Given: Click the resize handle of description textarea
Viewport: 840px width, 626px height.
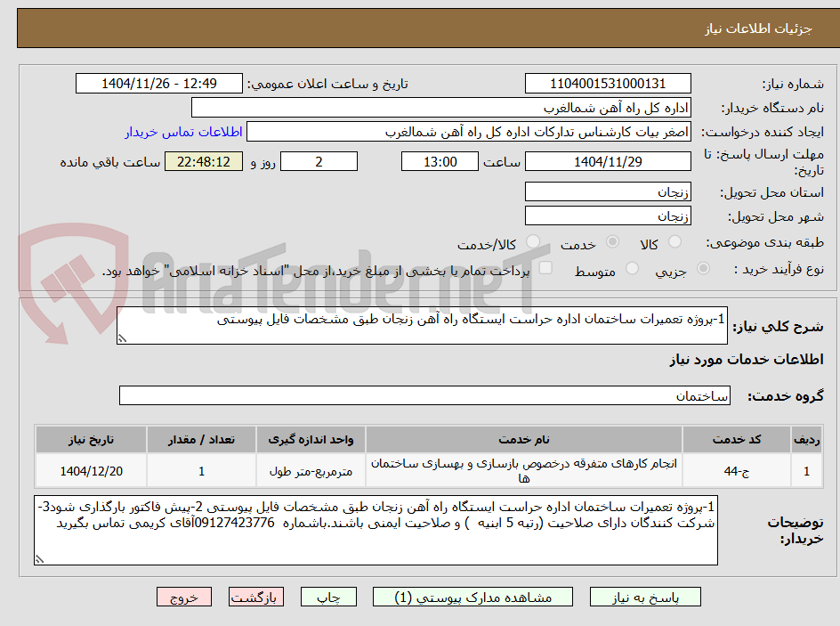Looking at the screenshot, I should [x=122, y=338].
